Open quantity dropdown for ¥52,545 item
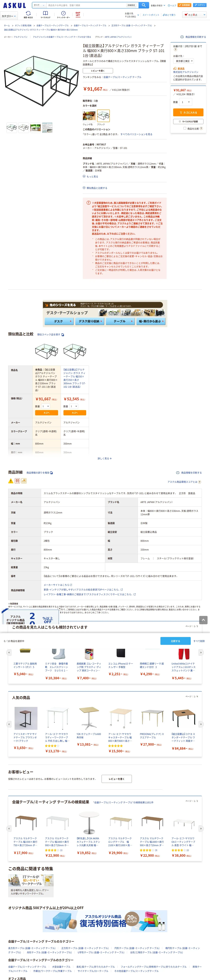The height and width of the screenshot is (980, 210). pyautogui.click(x=74, y=406)
